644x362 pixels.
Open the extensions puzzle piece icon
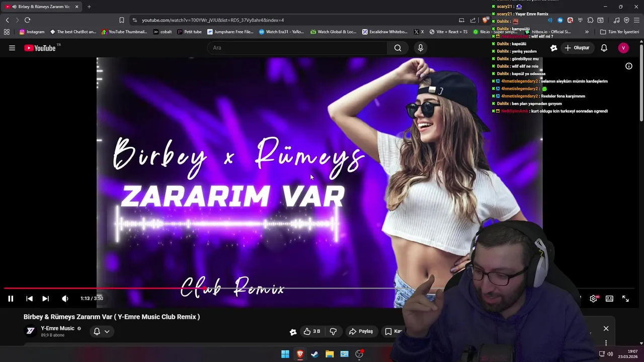point(590,20)
